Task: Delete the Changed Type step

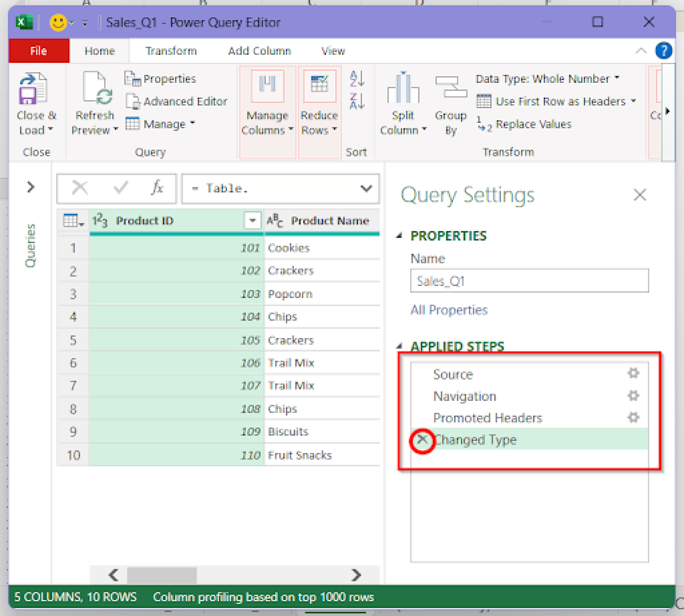Action: coord(422,441)
